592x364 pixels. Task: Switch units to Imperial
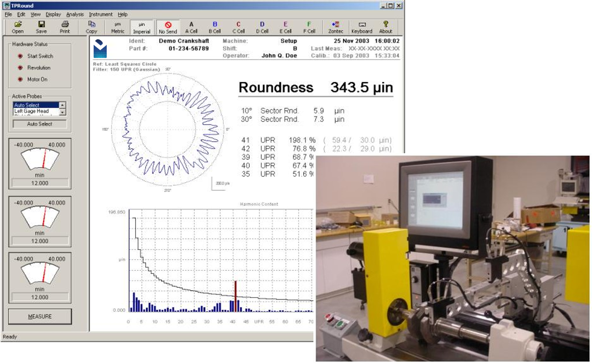pyautogui.click(x=142, y=27)
